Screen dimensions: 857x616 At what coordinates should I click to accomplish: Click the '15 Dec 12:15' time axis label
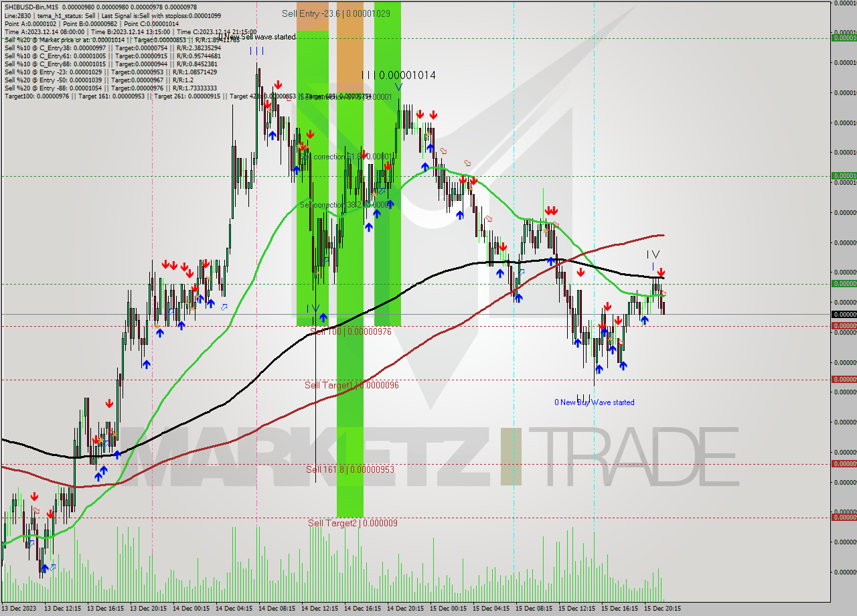tap(576, 609)
